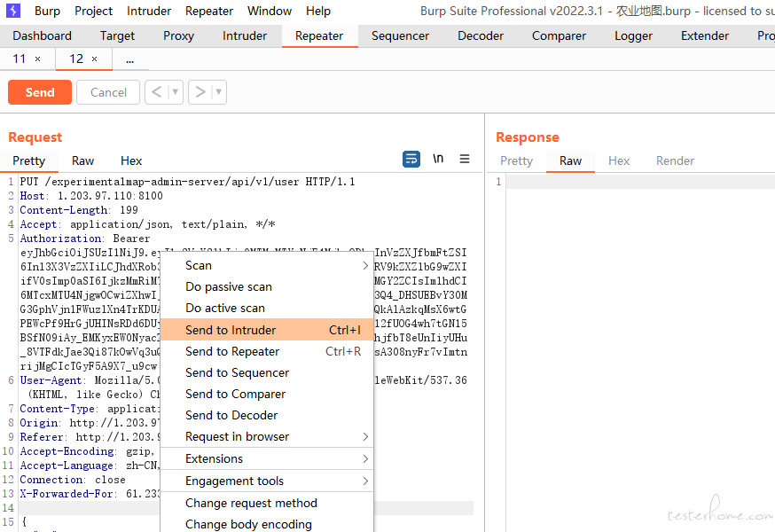The width and height of the screenshot is (775, 532).
Task: Add new Repeater tab via ... tab
Action: pyautogui.click(x=130, y=59)
